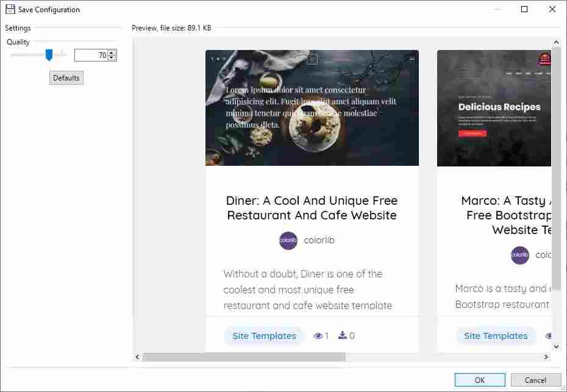This screenshot has width=567, height=392.
Task: Decrease quality with the spinner down arrow
Action: coord(112,58)
